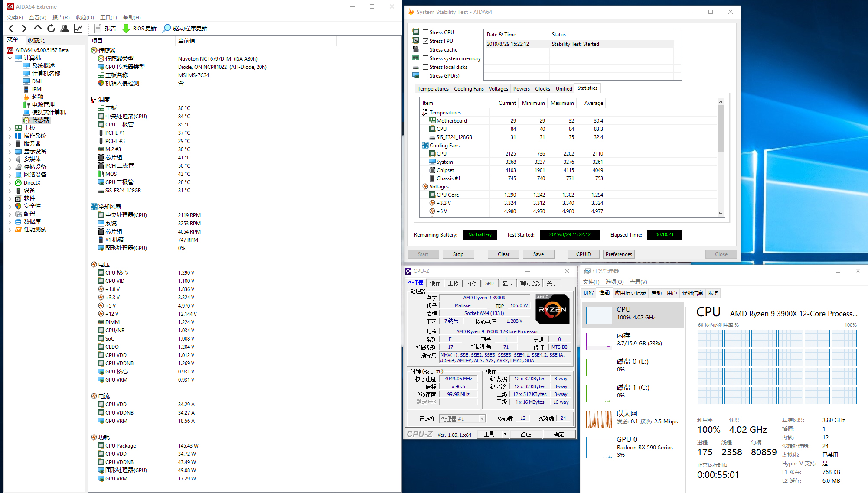Click the AIDA64 back navigation arrow
Viewport: 868px width, 493px height.
pyautogui.click(x=11, y=29)
